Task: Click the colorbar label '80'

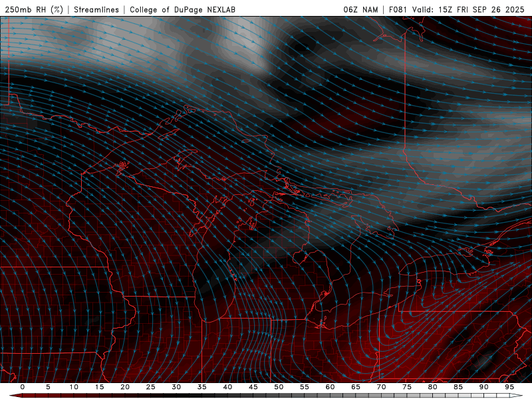Action: pyautogui.click(x=433, y=387)
